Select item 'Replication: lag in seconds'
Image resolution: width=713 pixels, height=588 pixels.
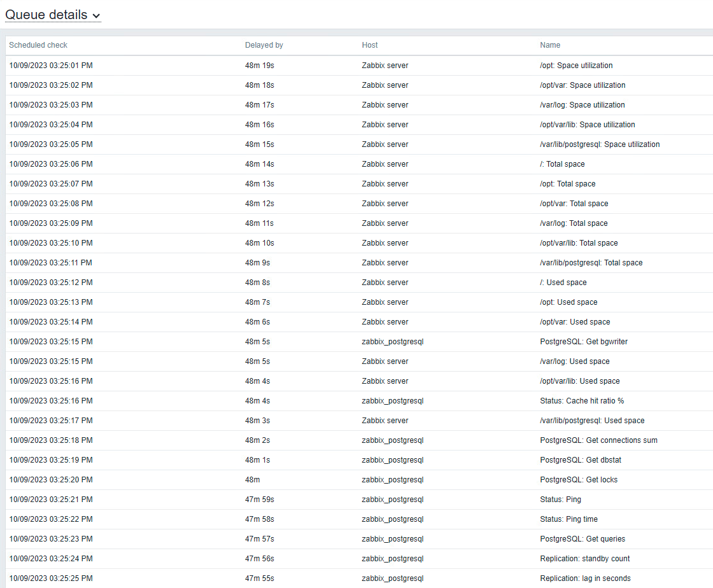pos(585,578)
